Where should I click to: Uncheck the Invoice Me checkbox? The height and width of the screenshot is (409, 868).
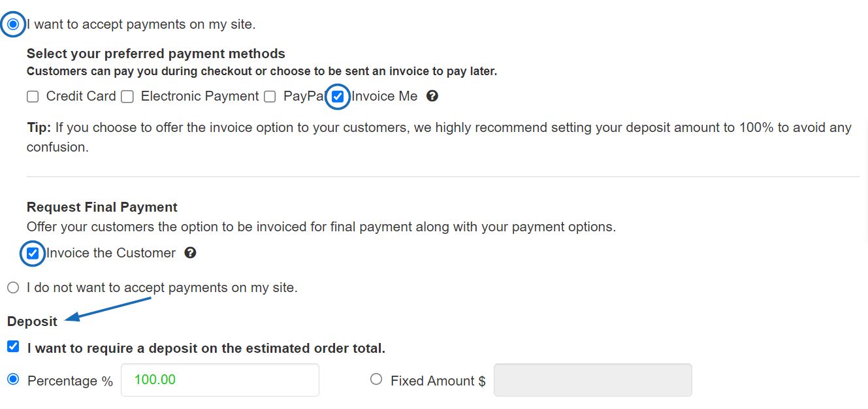(338, 96)
